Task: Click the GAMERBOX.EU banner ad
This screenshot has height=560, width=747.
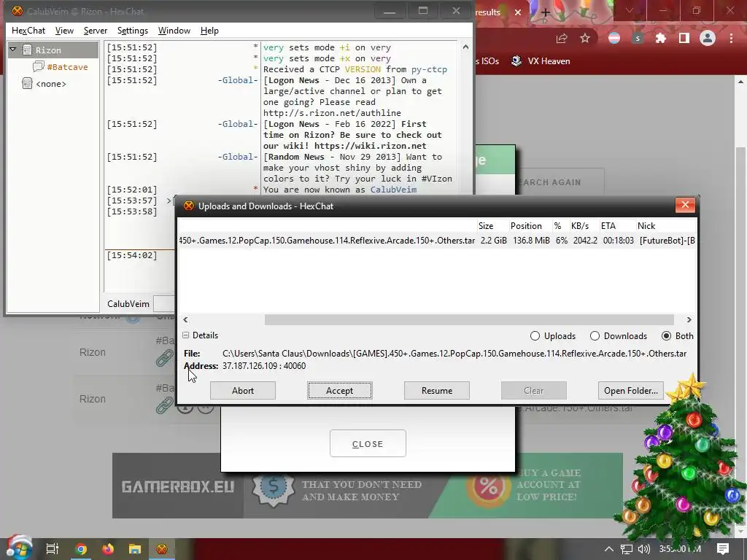Action: (368, 485)
